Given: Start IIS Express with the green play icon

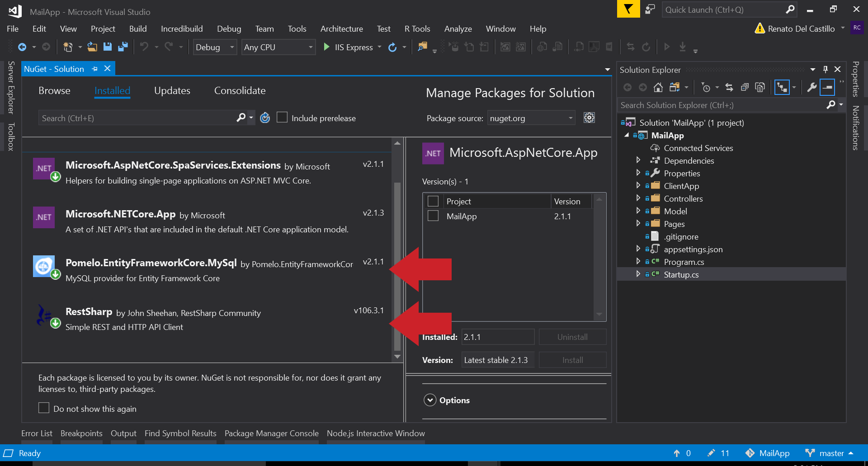Looking at the screenshot, I should [326, 47].
